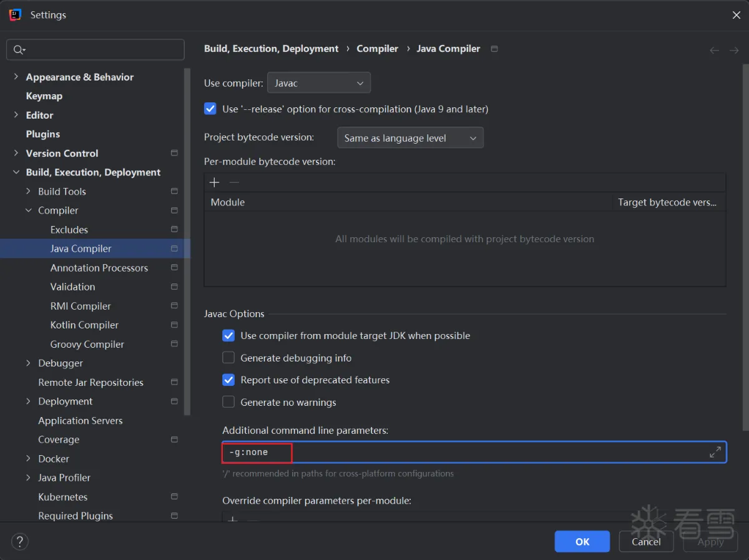Image resolution: width=749 pixels, height=560 pixels.
Task: Toggle the '--release' cross-compilation option
Action: point(210,109)
